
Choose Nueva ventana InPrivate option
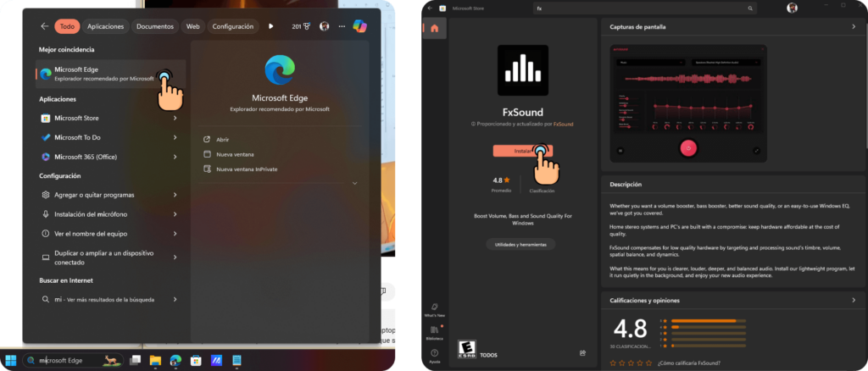247,169
